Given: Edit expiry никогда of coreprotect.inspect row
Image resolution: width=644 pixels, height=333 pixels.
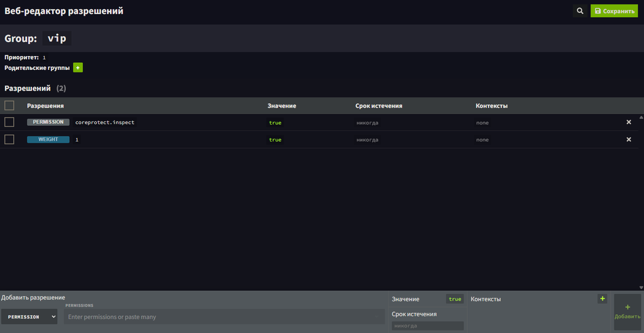Looking at the screenshot, I should 367,123.
